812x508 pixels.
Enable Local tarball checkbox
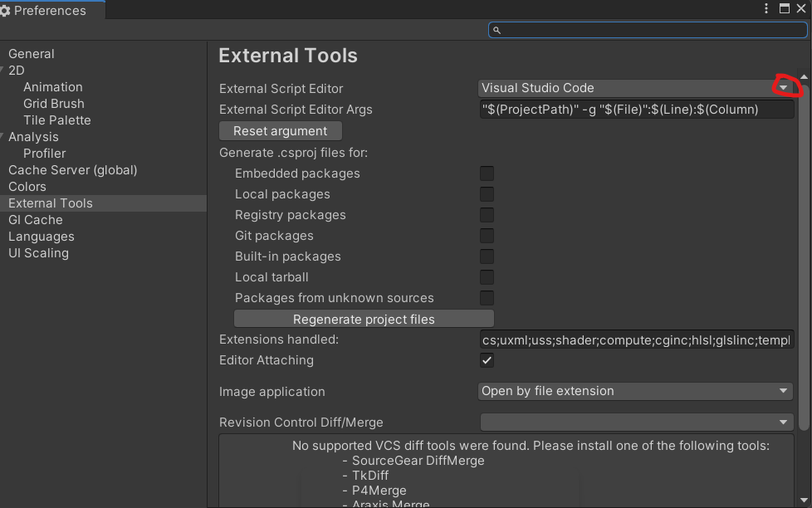point(487,277)
